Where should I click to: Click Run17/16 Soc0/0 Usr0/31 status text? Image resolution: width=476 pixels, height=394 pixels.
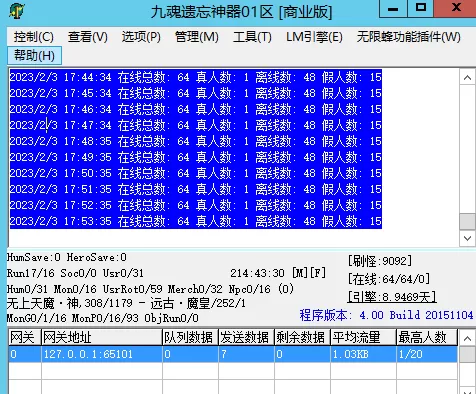coord(75,273)
